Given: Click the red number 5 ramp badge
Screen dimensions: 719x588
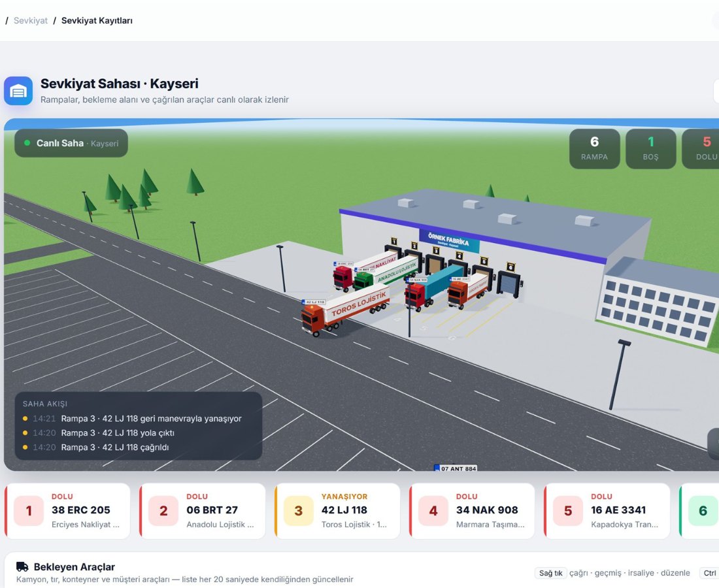Looking at the screenshot, I should pyautogui.click(x=568, y=510).
